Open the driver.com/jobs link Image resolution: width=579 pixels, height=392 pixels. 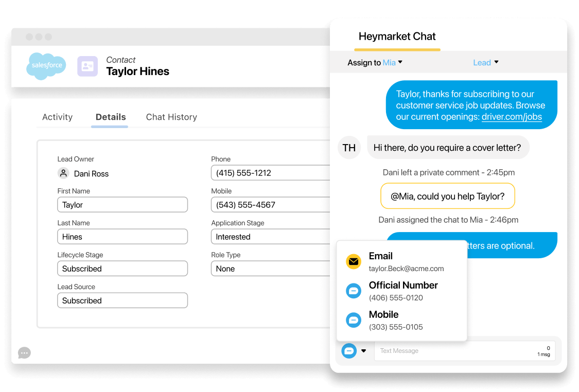pos(512,117)
